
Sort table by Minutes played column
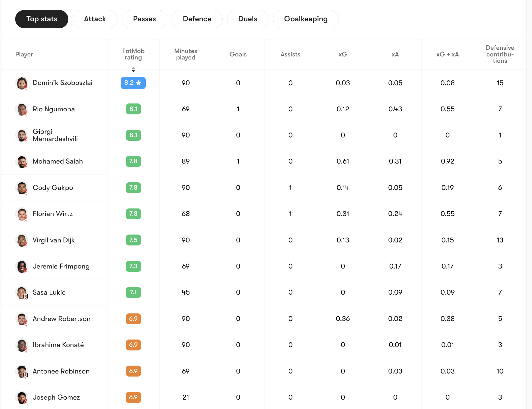(186, 54)
